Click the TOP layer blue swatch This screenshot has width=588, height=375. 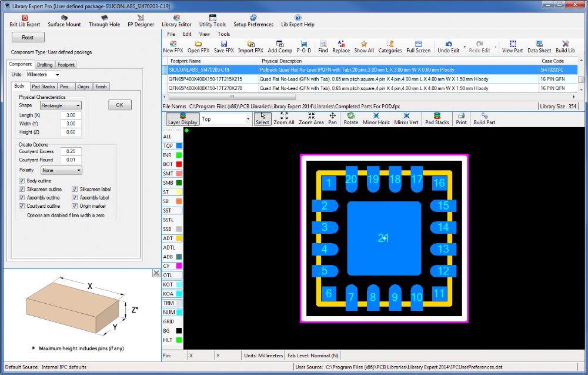(179, 145)
